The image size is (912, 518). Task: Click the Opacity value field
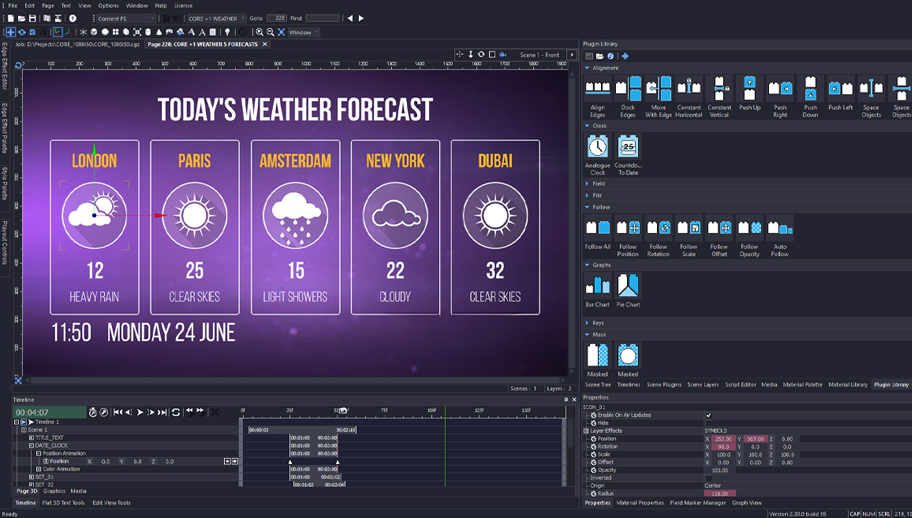718,470
